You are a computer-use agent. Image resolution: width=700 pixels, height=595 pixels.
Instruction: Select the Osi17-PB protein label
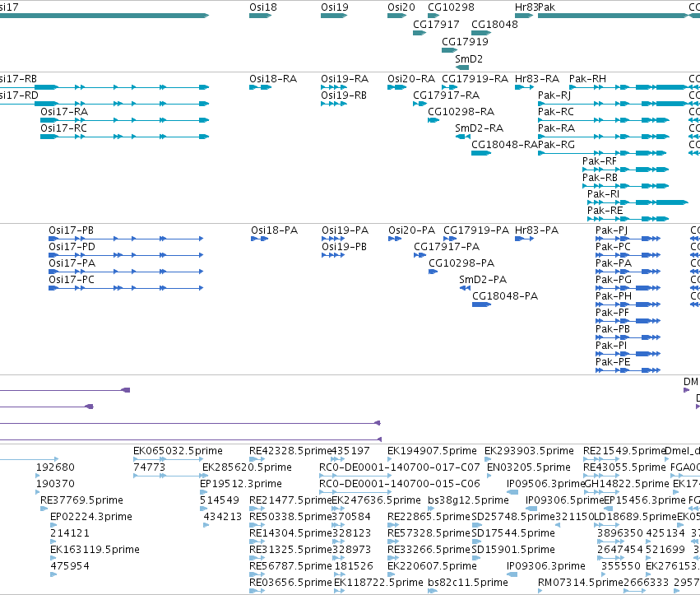[x=72, y=231]
